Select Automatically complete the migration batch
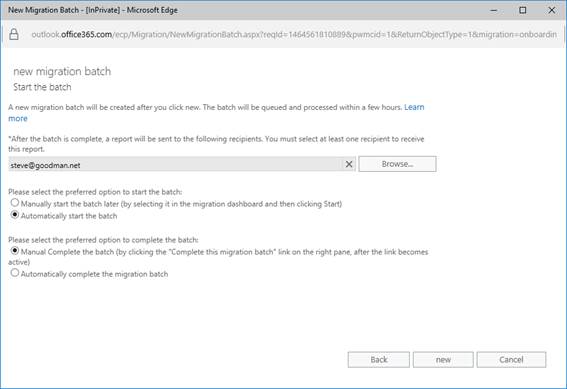567x389 pixels. [x=14, y=273]
